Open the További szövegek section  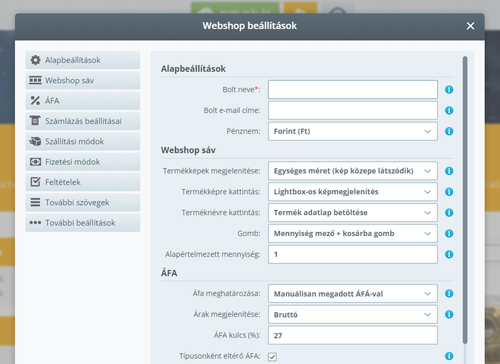click(83, 202)
